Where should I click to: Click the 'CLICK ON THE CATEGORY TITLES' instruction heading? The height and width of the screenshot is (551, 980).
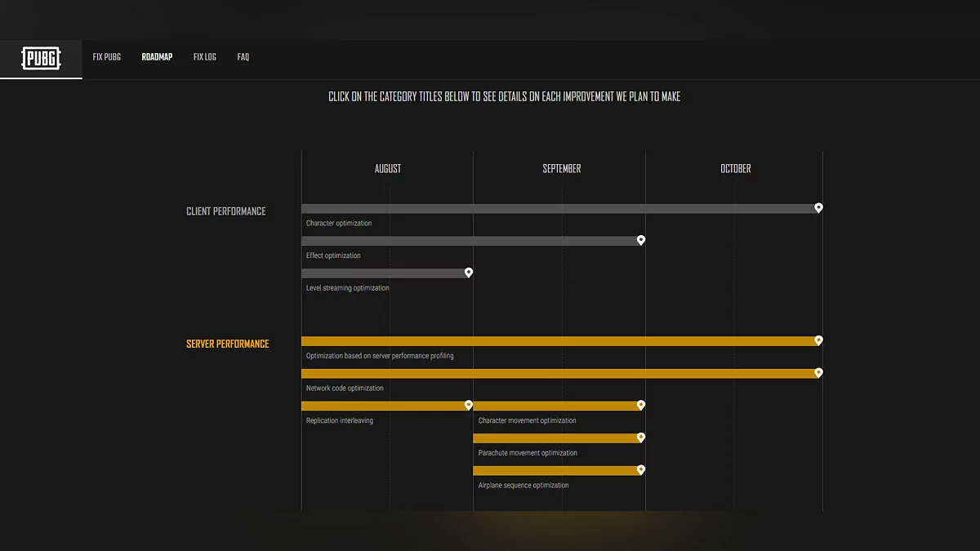pyautogui.click(x=505, y=96)
